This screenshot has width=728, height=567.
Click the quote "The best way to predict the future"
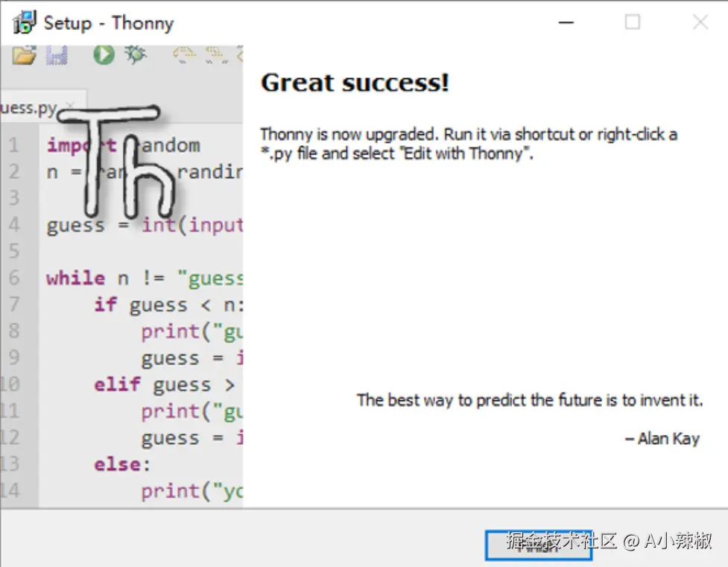[x=530, y=400]
